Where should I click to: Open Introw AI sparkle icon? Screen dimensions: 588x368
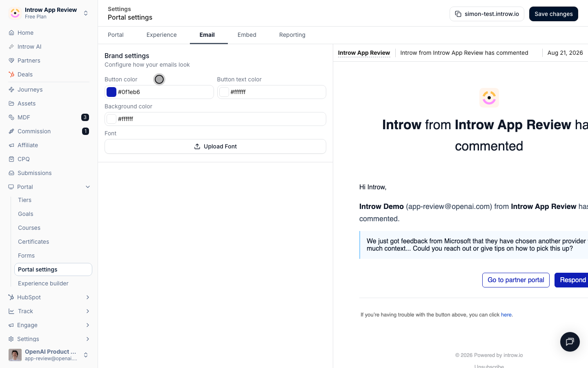click(11, 47)
